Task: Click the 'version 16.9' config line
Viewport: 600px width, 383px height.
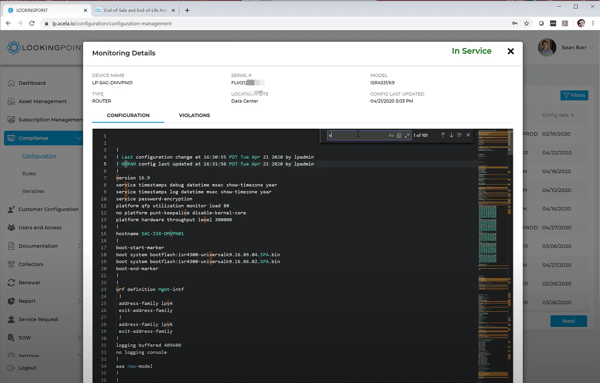Action: [133, 178]
